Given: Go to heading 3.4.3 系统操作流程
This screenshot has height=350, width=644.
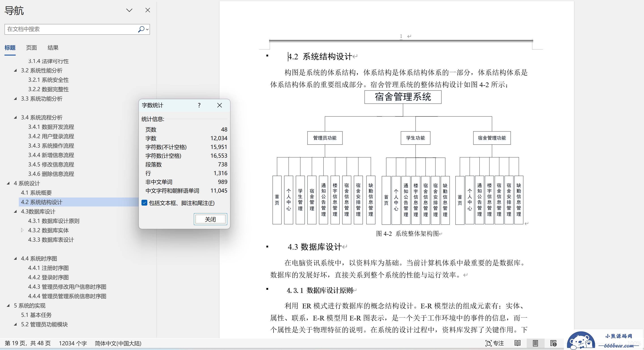Looking at the screenshot, I should pyautogui.click(x=51, y=146).
